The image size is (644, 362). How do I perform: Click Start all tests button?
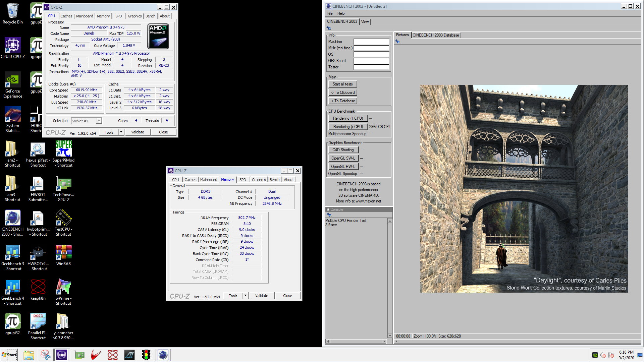[x=342, y=84]
